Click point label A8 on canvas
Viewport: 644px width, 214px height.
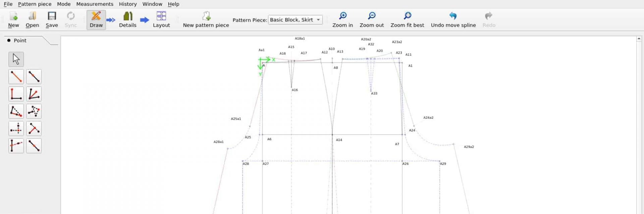click(336, 68)
